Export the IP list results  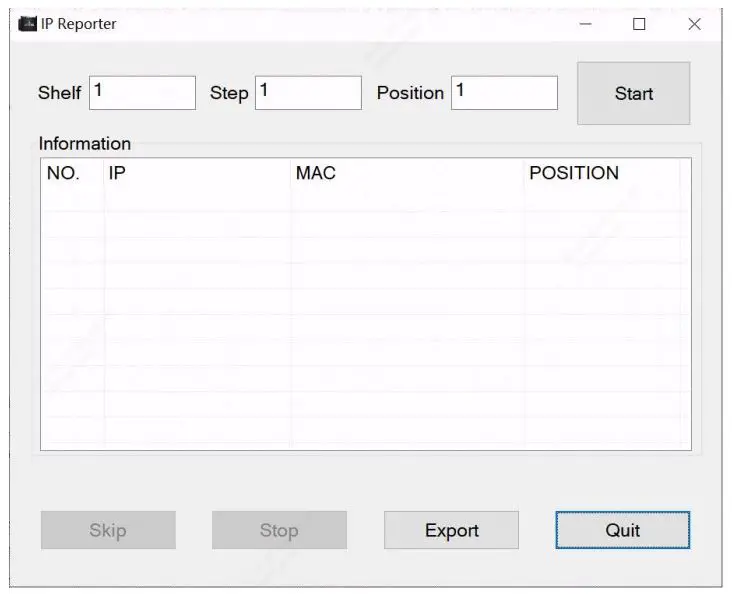coord(452,530)
